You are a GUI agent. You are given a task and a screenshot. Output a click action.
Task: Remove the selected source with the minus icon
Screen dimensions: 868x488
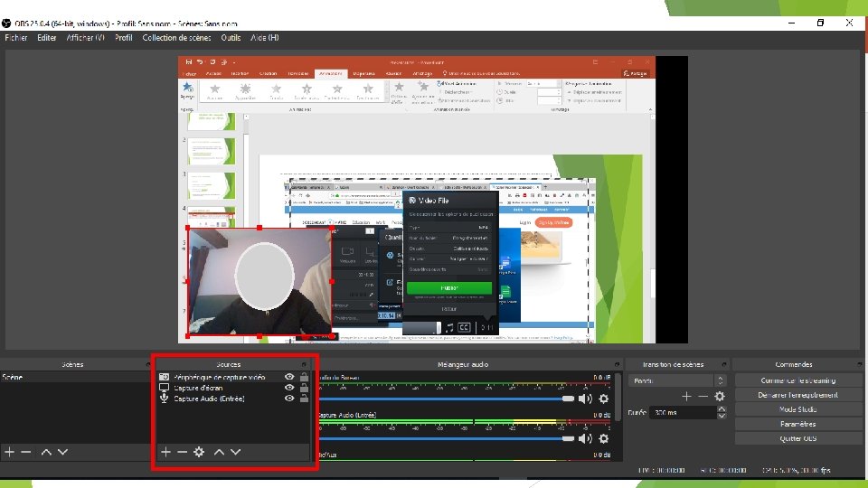pyautogui.click(x=182, y=452)
